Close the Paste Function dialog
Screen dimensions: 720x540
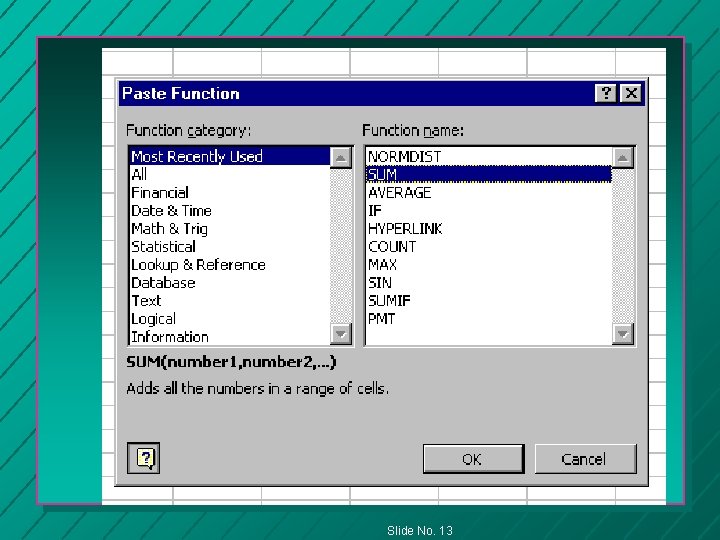[x=631, y=93]
